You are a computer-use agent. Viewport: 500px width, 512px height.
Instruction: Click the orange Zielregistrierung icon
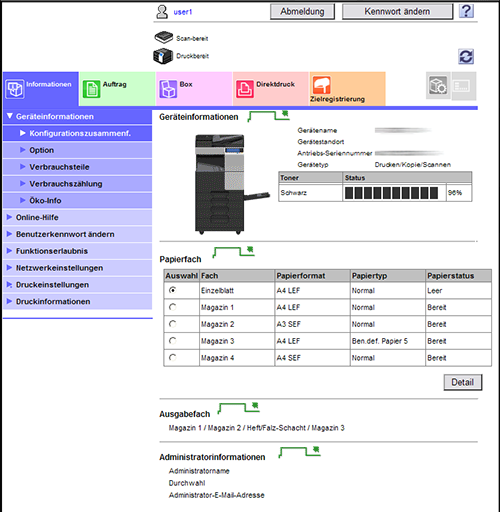322,85
